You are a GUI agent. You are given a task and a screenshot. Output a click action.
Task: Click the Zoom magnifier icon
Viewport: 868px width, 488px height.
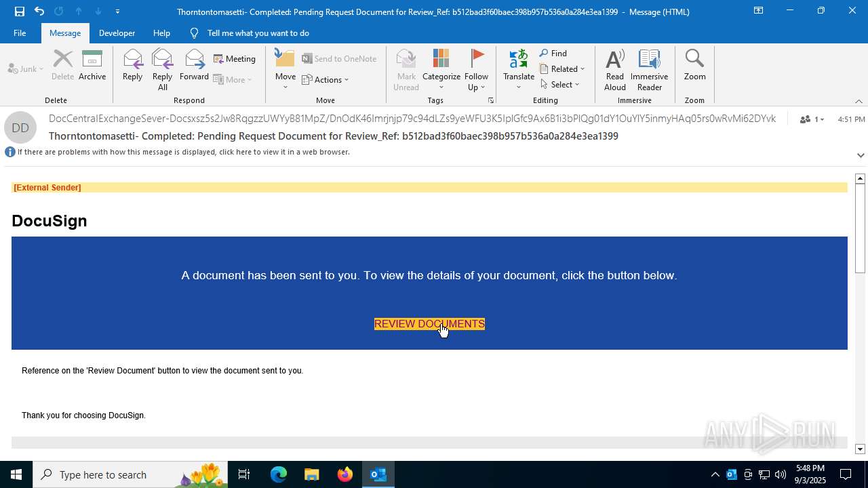click(x=694, y=65)
